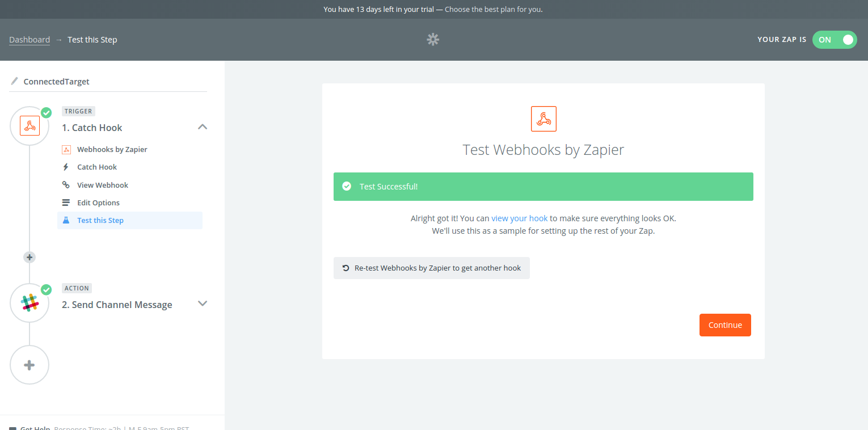Open the 2. Send Channel Message title
This screenshot has width=868, height=430.
tap(117, 305)
